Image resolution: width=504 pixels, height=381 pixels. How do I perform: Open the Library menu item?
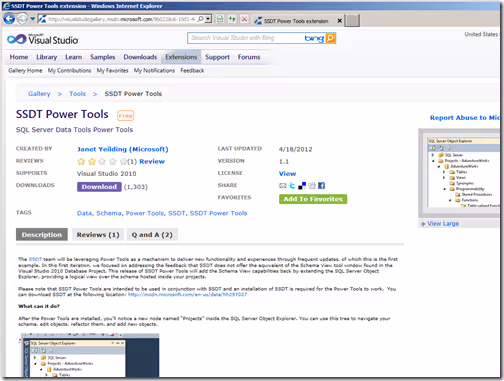point(46,57)
